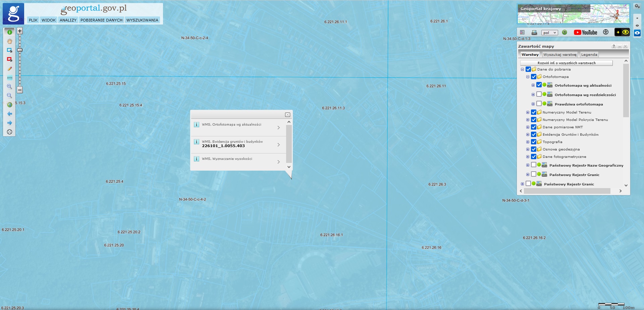Activate the pencil drawing tool
Screen dimensions: 644x310
[x=10, y=69]
